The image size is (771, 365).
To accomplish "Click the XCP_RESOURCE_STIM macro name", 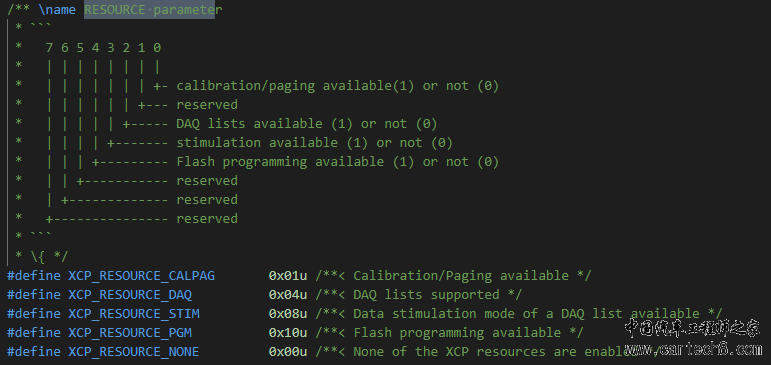I will (134, 314).
